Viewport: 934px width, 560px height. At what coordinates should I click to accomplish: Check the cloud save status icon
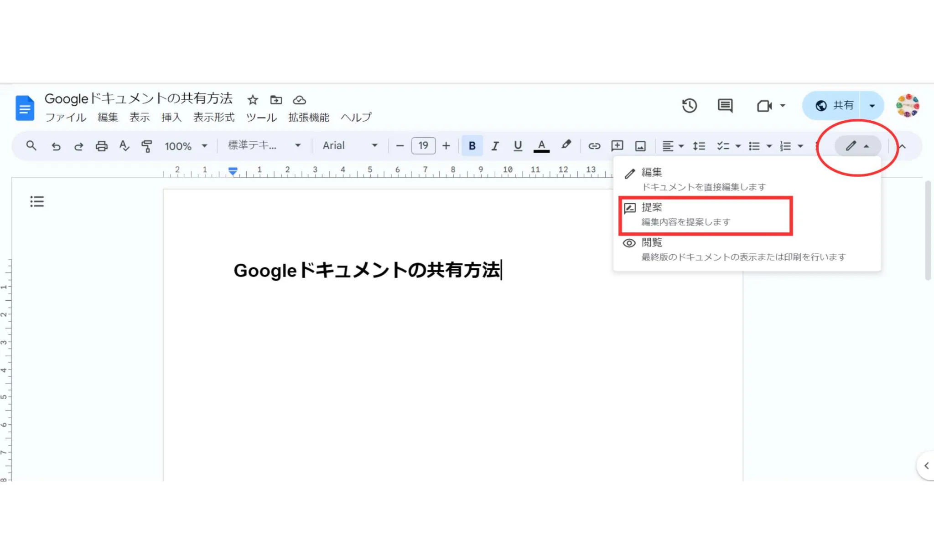click(x=299, y=100)
